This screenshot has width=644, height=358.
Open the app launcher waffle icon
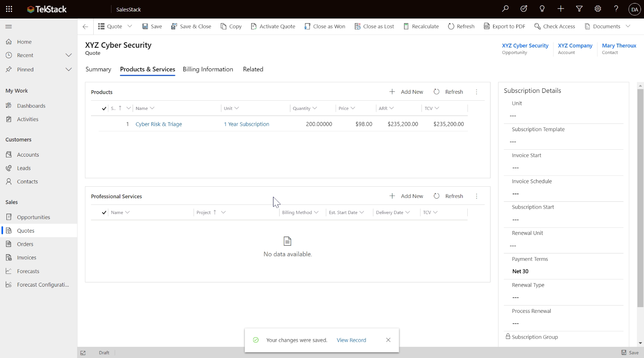pyautogui.click(x=9, y=9)
